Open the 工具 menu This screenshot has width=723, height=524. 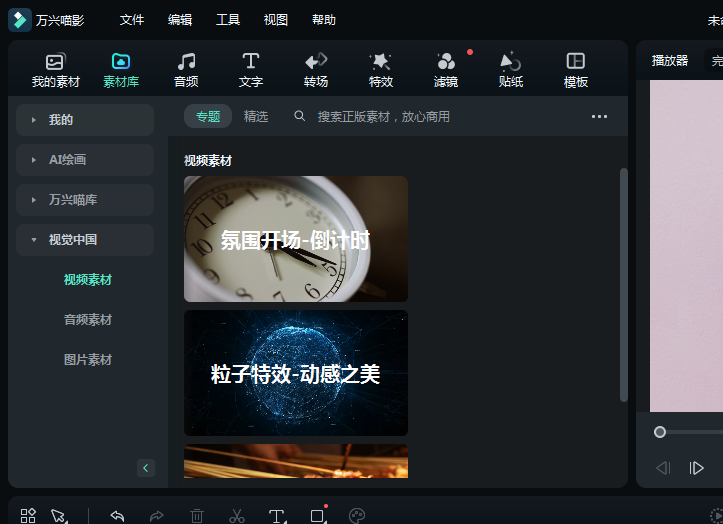pyautogui.click(x=228, y=20)
